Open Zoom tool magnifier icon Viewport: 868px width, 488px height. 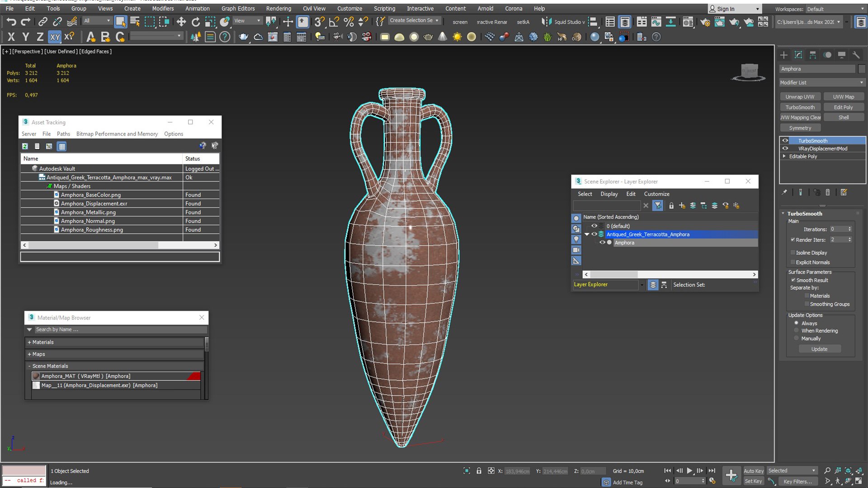827,471
